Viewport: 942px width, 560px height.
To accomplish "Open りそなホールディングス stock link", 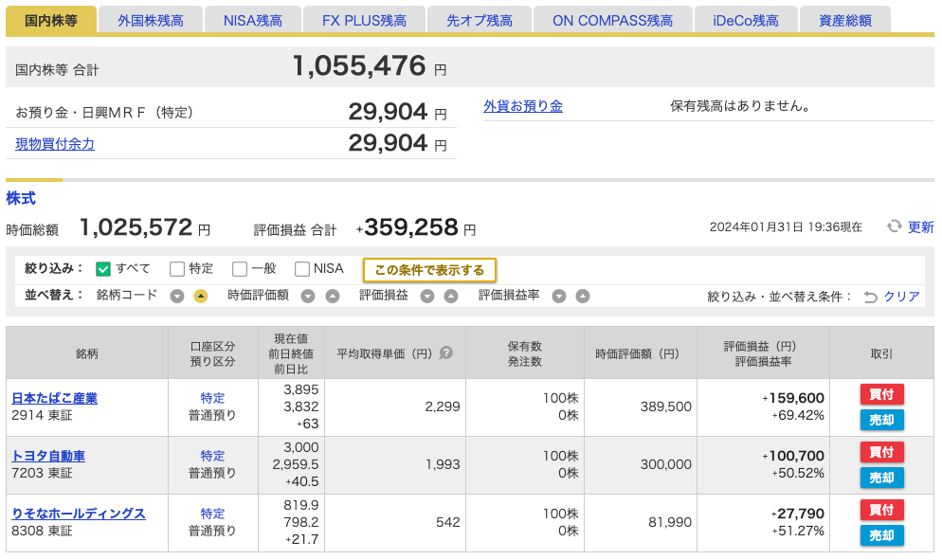I will point(78,514).
